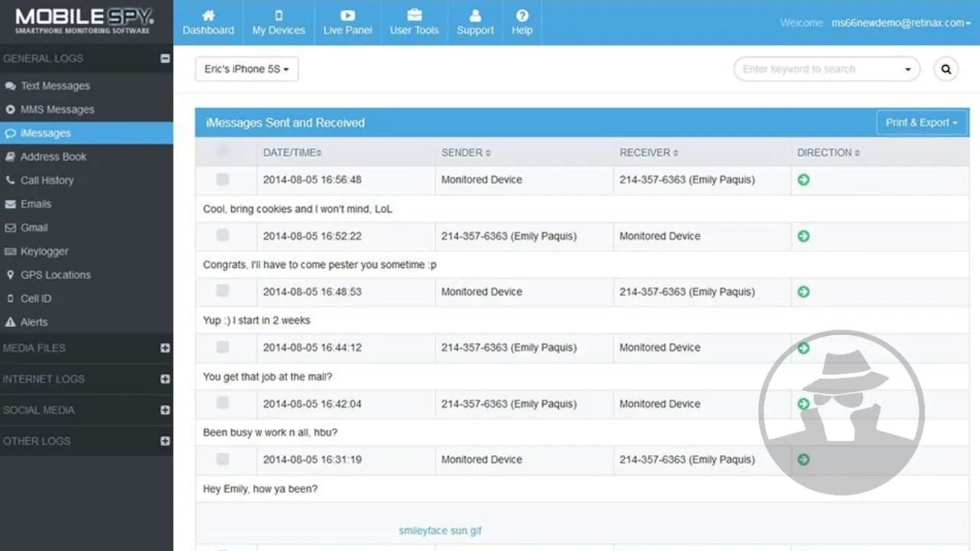Viewport: 980px width, 551px height.
Task: Open Cell ID in sidebar
Action: tap(87, 298)
